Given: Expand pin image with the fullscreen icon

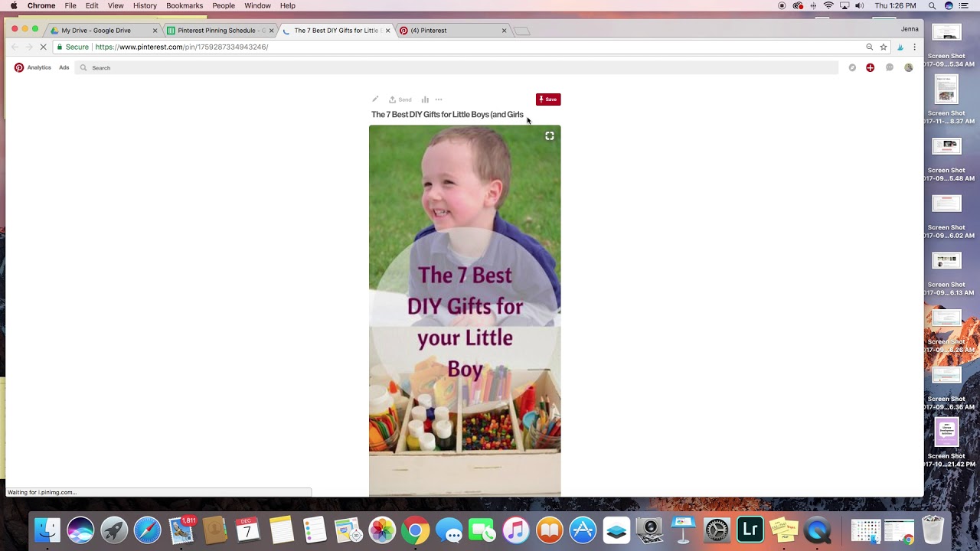Looking at the screenshot, I should pos(550,136).
